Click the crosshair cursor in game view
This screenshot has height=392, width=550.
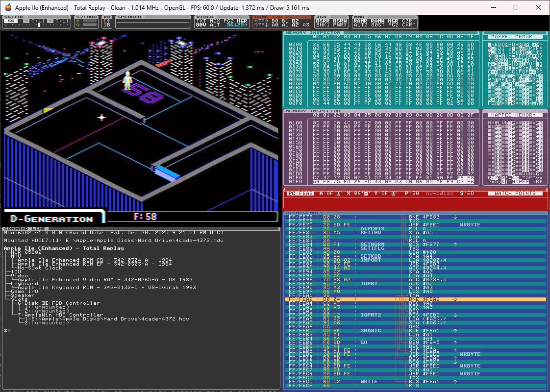102,117
